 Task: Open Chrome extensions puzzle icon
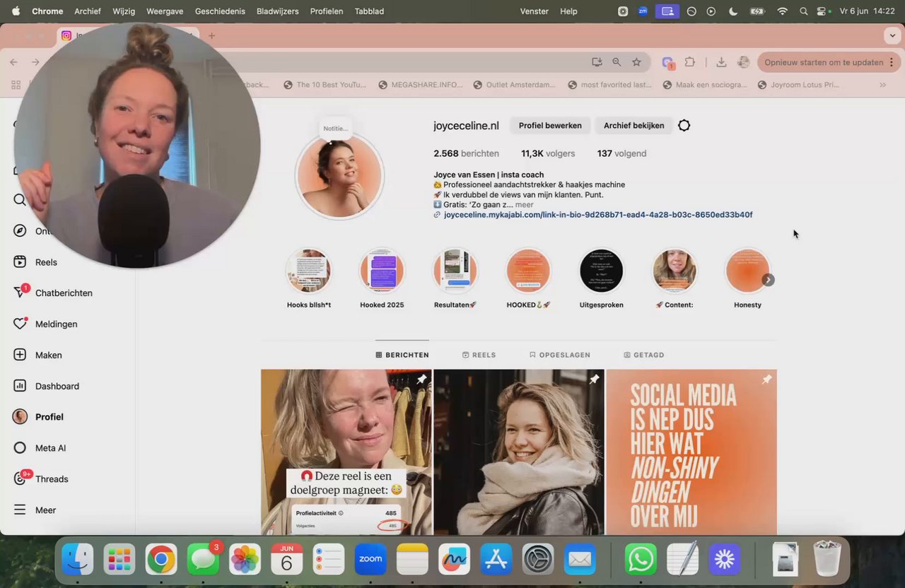pyautogui.click(x=690, y=62)
